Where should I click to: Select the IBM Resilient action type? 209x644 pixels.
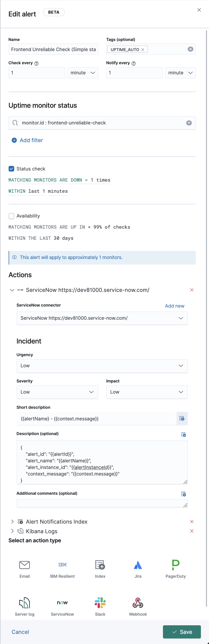pos(62,567)
